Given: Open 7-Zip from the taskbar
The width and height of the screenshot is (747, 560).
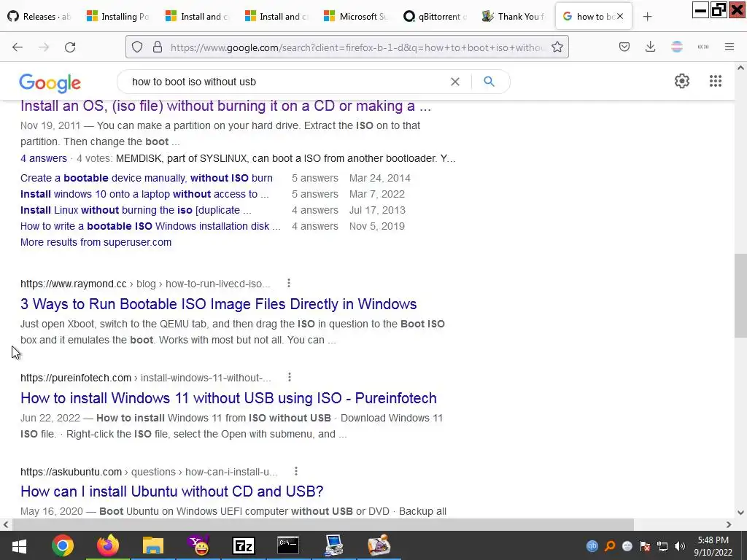Looking at the screenshot, I should (x=244, y=545).
